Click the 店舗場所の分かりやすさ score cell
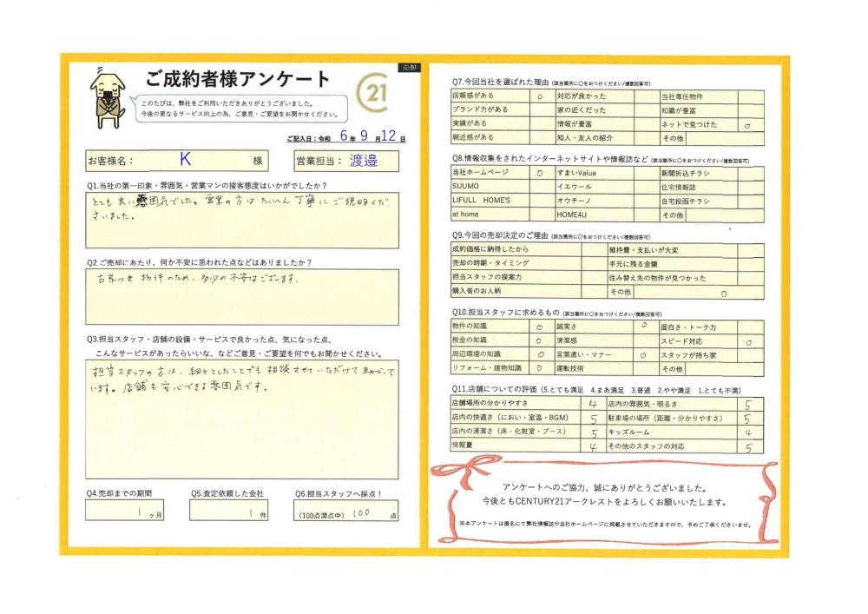 click(594, 404)
